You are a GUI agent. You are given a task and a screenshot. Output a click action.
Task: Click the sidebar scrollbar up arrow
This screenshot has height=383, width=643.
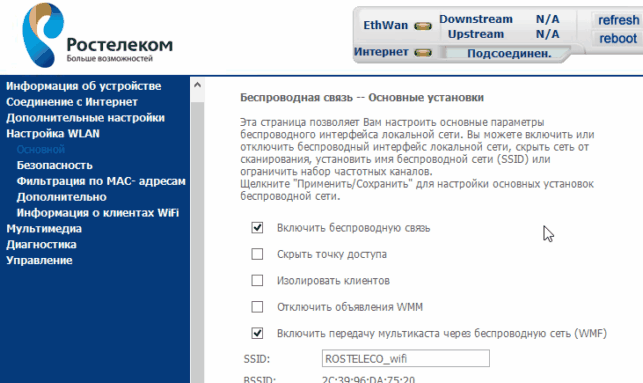pyautogui.click(x=197, y=85)
